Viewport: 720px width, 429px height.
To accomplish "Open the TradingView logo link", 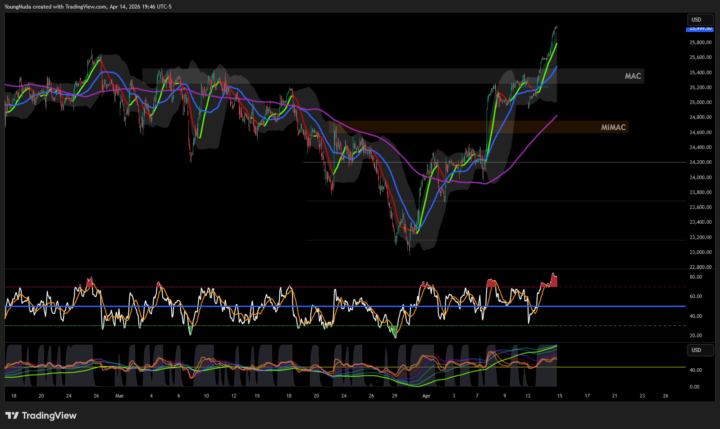I will (40, 416).
